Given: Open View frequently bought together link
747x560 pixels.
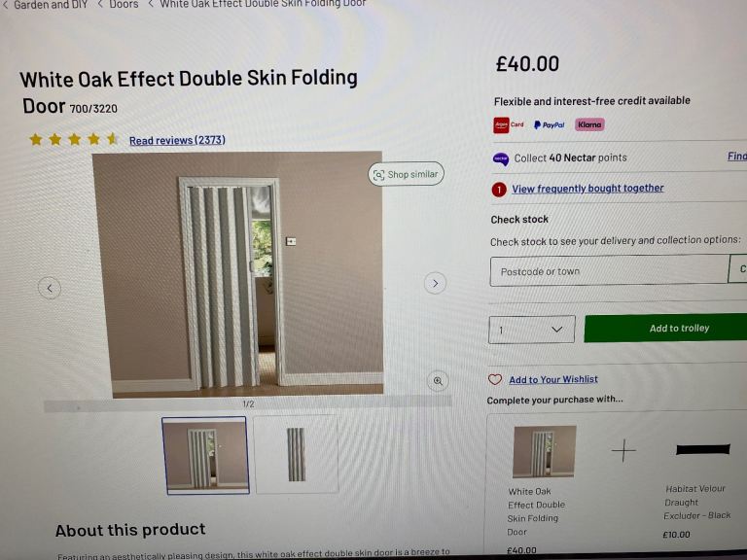Looking at the screenshot, I should 587,189.
